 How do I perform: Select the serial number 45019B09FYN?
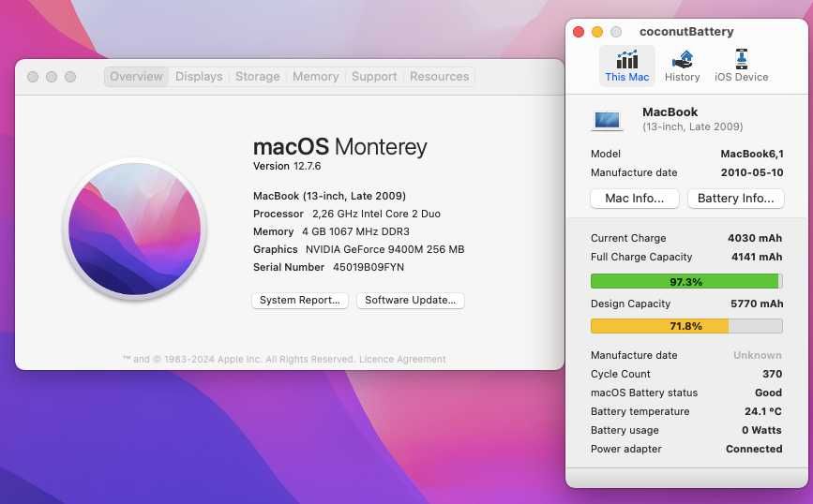(369, 267)
